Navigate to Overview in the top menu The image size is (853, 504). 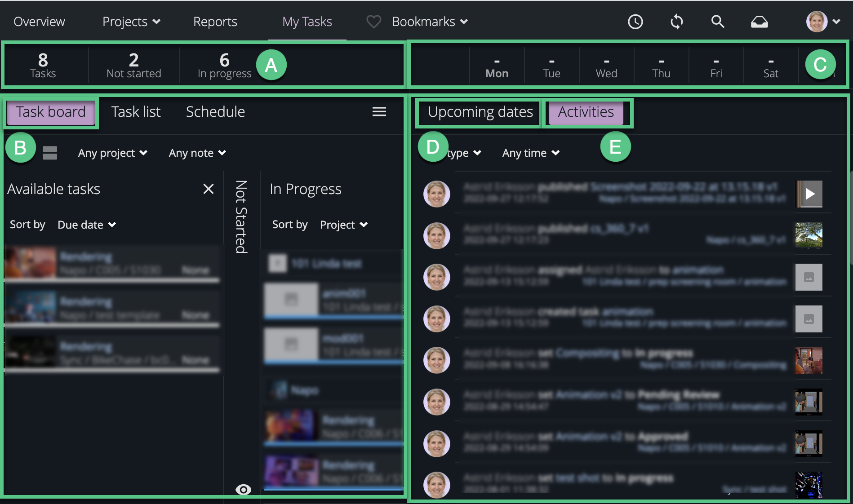pyautogui.click(x=39, y=21)
